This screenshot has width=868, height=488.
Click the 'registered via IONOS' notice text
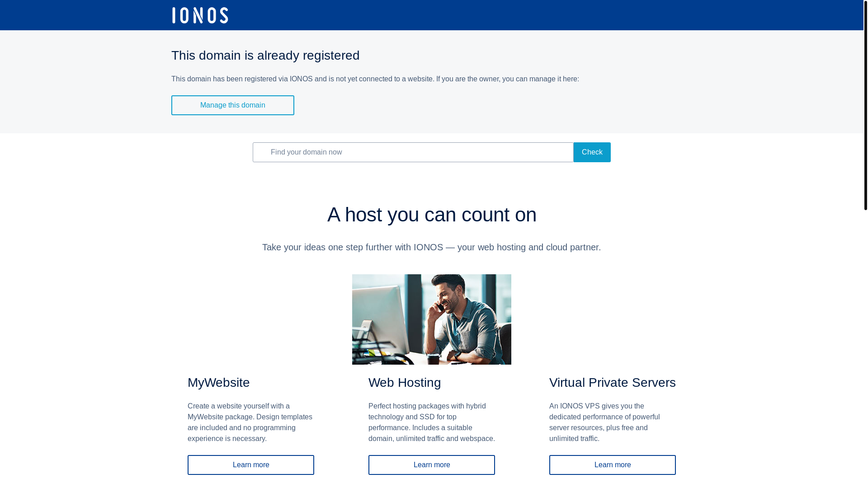click(x=375, y=79)
